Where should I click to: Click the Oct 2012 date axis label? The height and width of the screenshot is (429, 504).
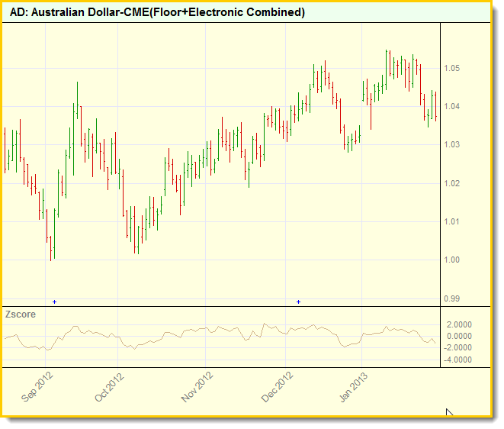(x=109, y=387)
